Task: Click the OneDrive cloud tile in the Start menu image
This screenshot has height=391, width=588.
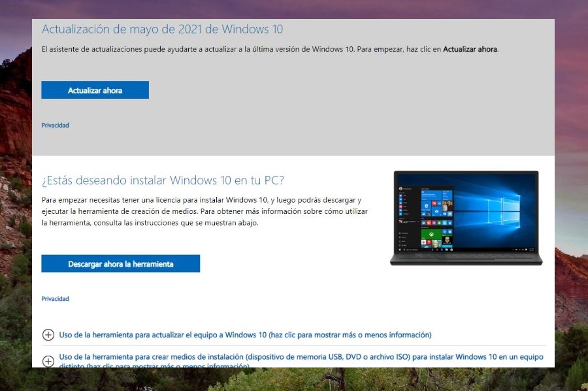Action: pyautogui.click(x=436, y=211)
